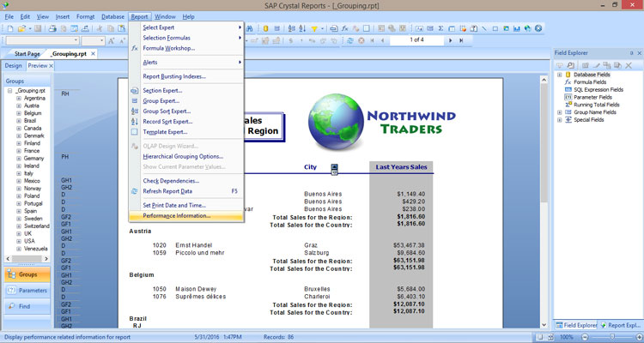Close the _Grouping.rpt tab
The image size is (644, 343).
point(94,54)
